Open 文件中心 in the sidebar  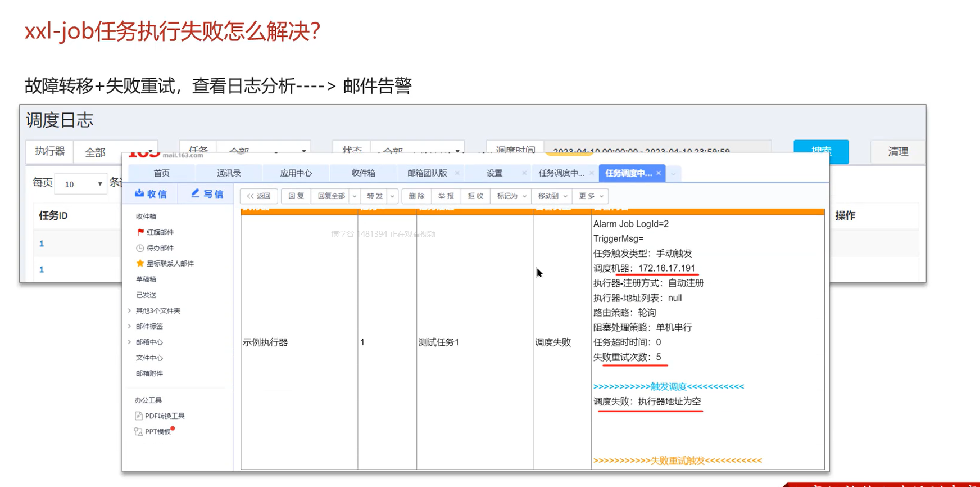(x=149, y=358)
